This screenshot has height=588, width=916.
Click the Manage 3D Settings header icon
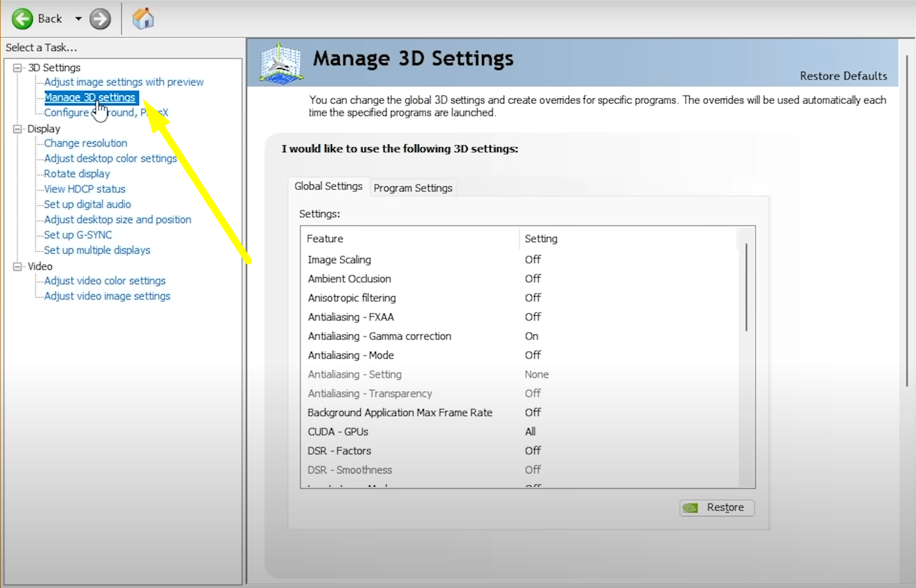click(x=281, y=62)
